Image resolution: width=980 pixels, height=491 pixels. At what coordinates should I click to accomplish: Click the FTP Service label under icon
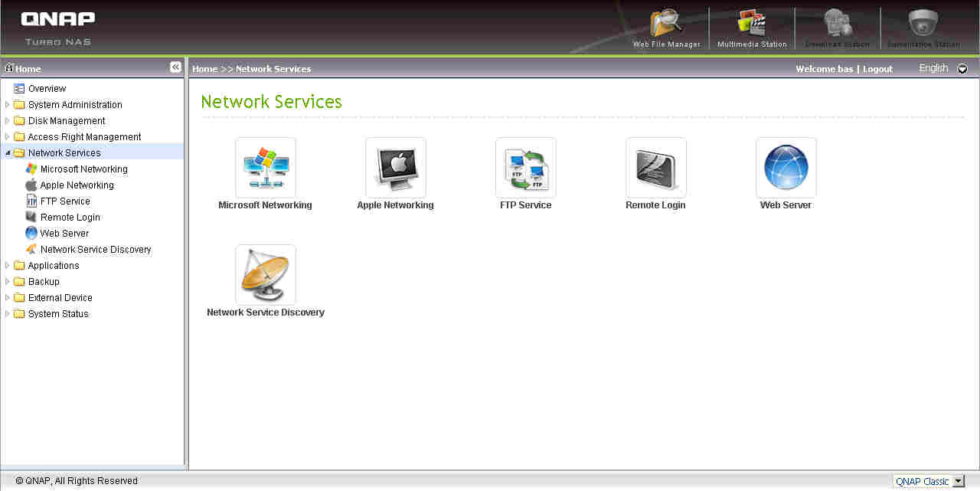coord(525,205)
